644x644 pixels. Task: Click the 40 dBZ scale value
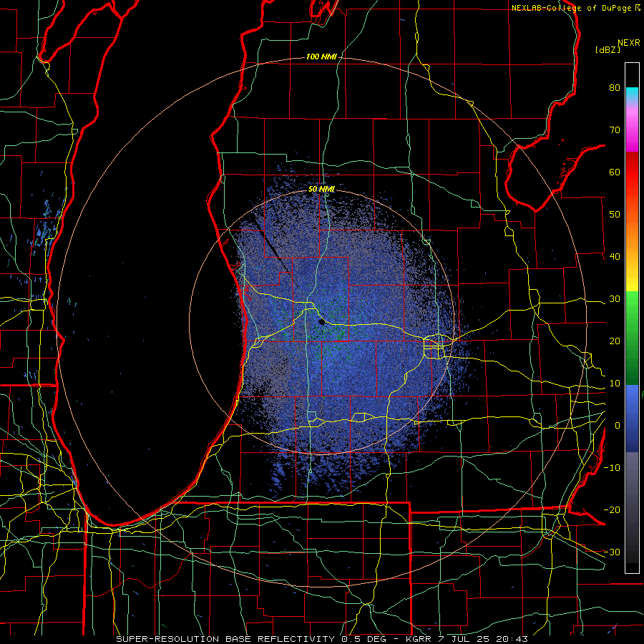[x=615, y=257]
